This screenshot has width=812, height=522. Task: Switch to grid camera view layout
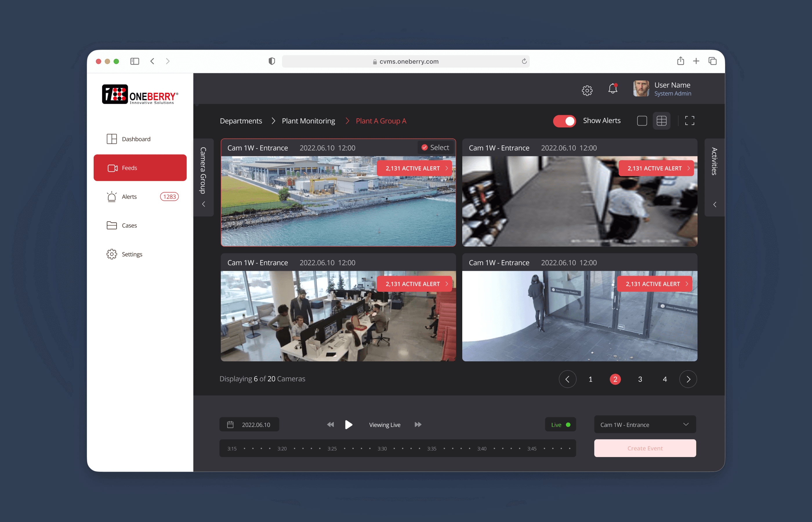coord(661,121)
